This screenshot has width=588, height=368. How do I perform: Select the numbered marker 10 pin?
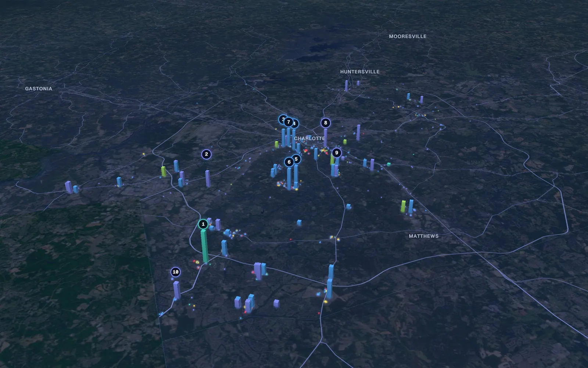176,272
